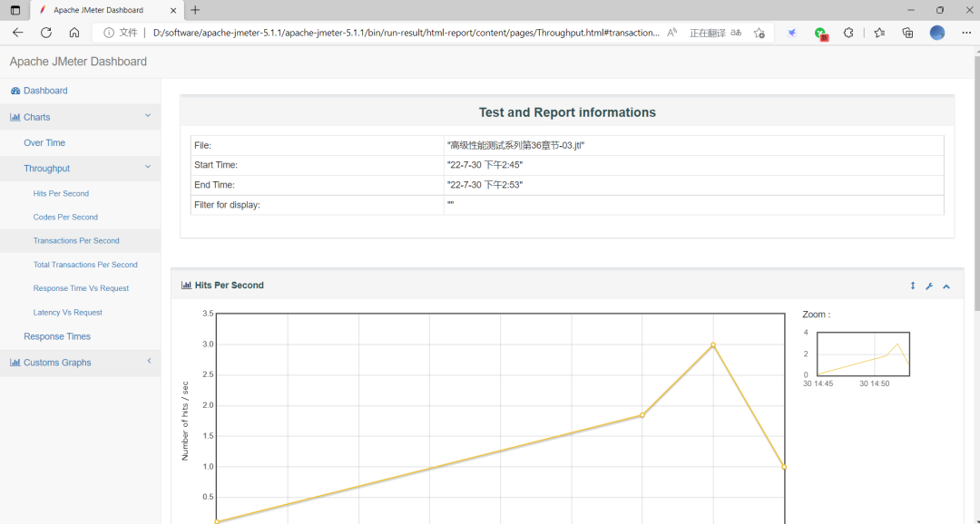The image size is (980, 524).
Task: Close the Apache JMeter Dashboard tab
Action: pyautogui.click(x=173, y=10)
